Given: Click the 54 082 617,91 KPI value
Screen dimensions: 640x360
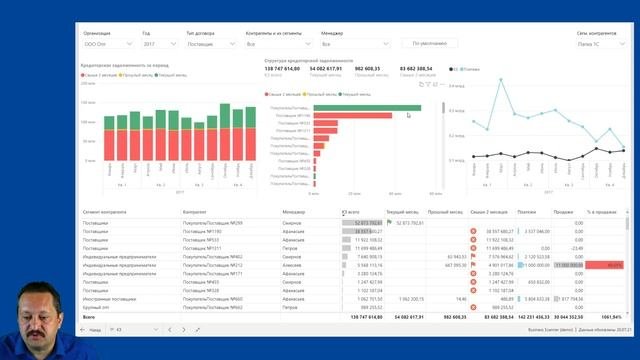Looking at the screenshot, I should point(326,69).
